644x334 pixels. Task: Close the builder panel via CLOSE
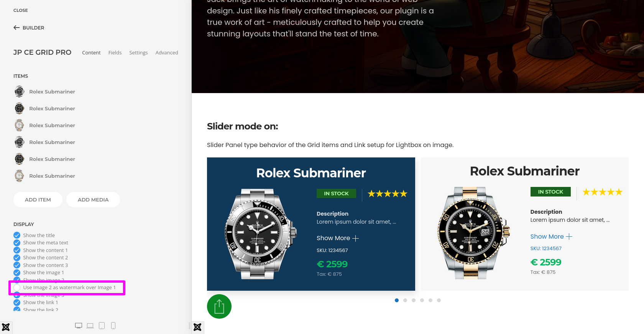(x=21, y=10)
